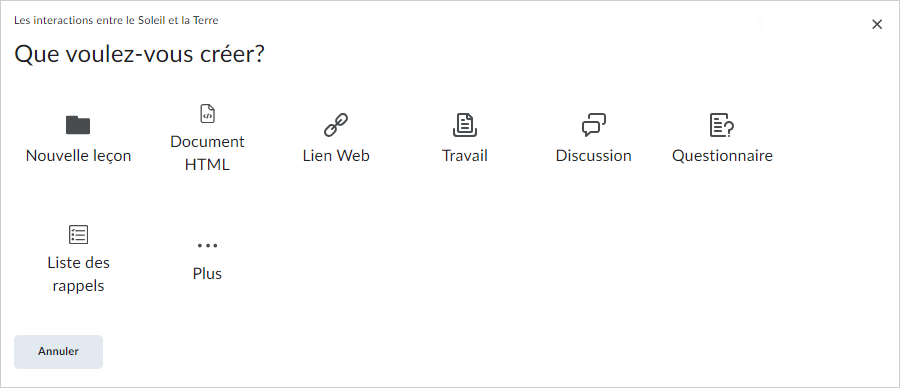The image size is (900, 388).
Task: Cancel with the Annuler button
Action: (59, 352)
